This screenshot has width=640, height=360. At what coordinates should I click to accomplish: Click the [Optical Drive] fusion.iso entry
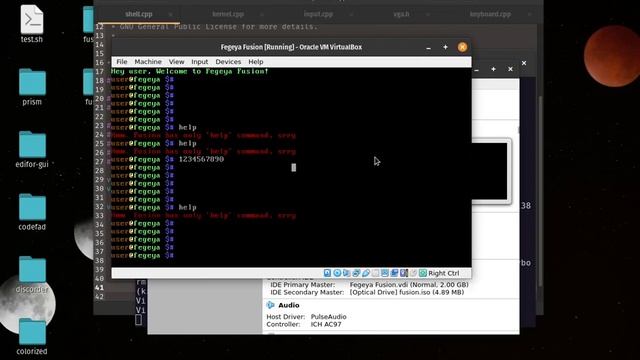click(407, 292)
